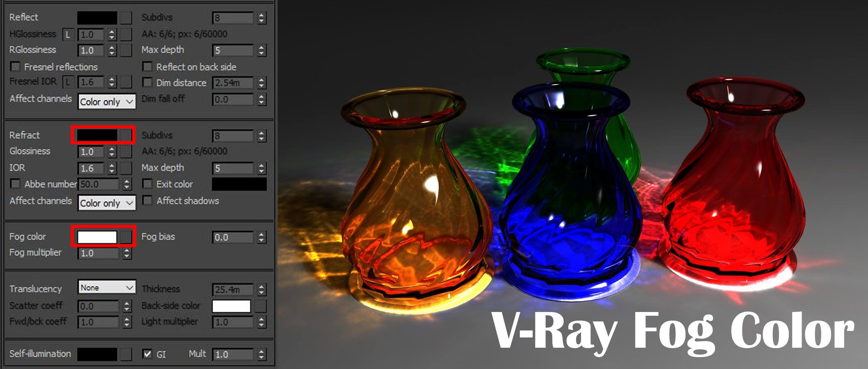The width and height of the screenshot is (868, 369).
Task: Click the L lock button beside Fresnel IOR
Action: [x=68, y=82]
